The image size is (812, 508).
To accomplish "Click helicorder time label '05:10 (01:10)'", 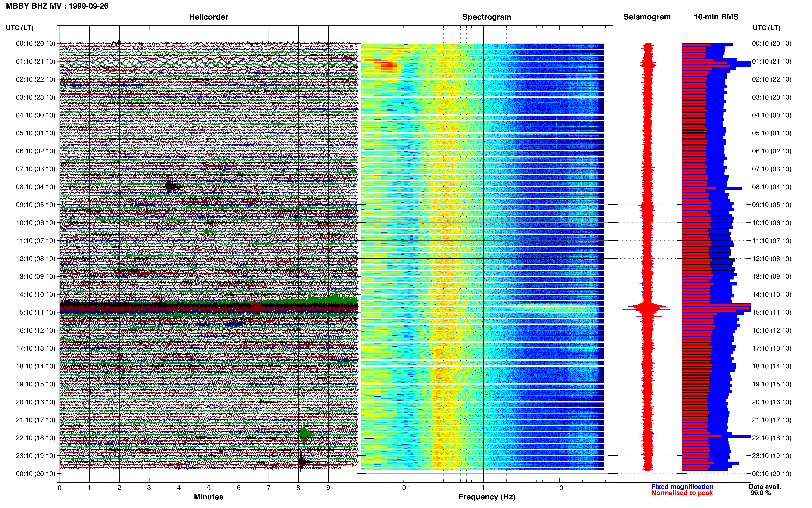I will coord(36,133).
